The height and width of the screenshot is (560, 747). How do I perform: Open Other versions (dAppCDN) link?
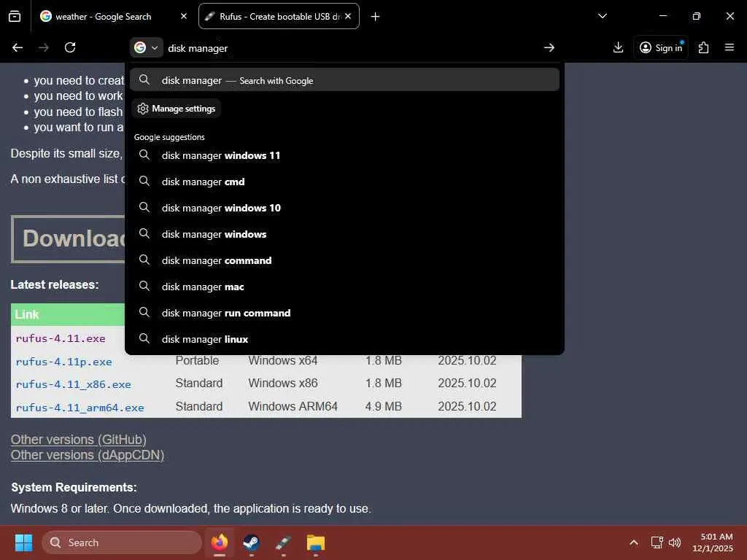(x=88, y=455)
